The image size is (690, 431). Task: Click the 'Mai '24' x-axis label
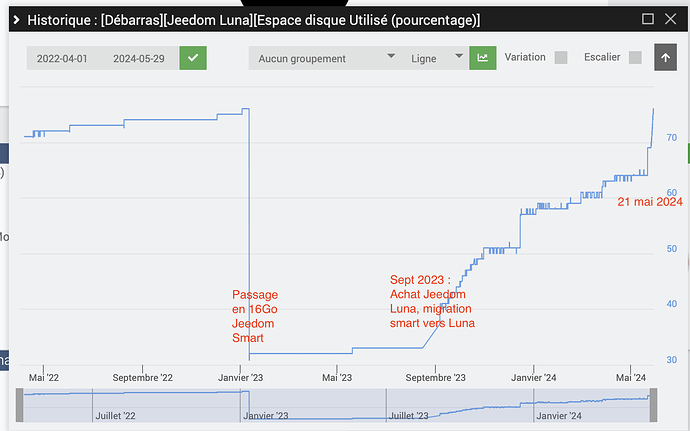click(x=631, y=378)
